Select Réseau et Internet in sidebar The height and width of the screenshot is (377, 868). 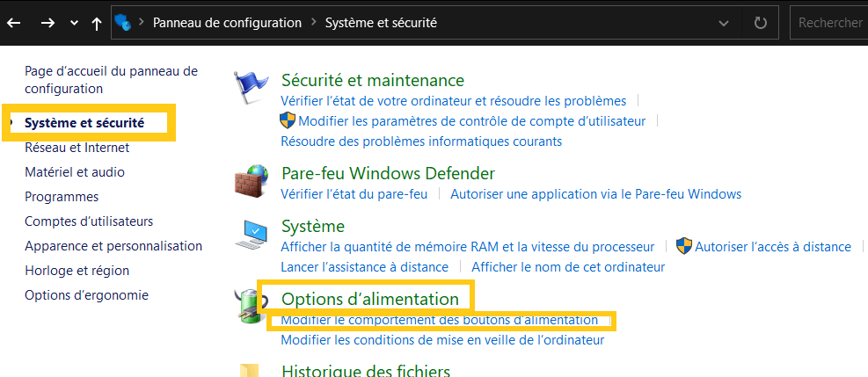coord(77,148)
